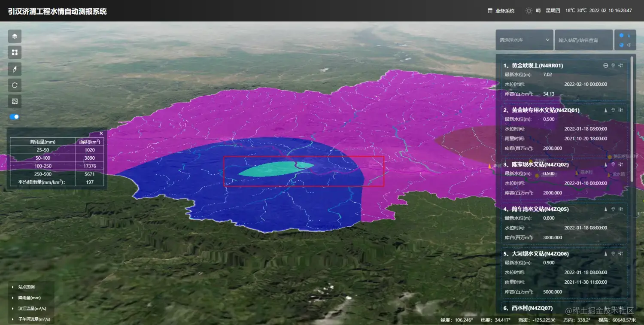Click the 经度 longitude readout

(x=457, y=320)
